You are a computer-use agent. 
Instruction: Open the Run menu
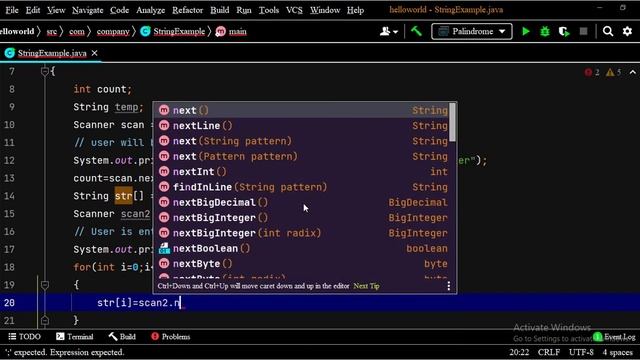click(244, 10)
